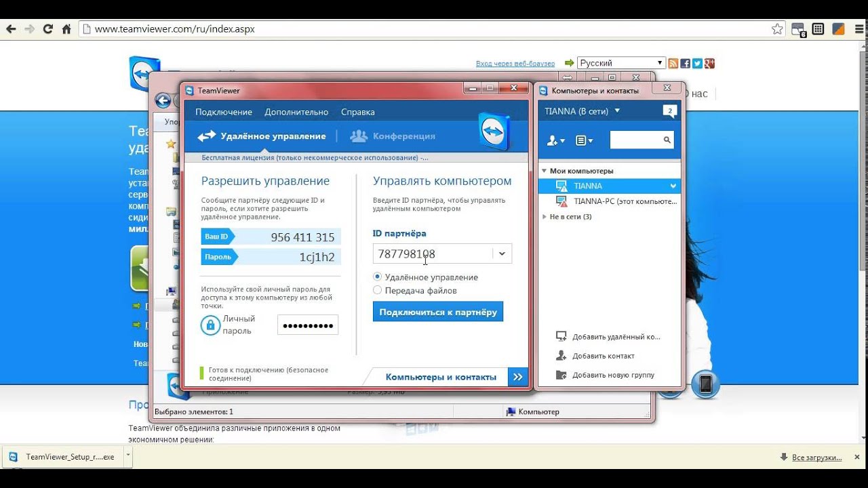Click Добавить новую группу
This screenshot has height=488, width=868.
pyautogui.click(x=605, y=375)
